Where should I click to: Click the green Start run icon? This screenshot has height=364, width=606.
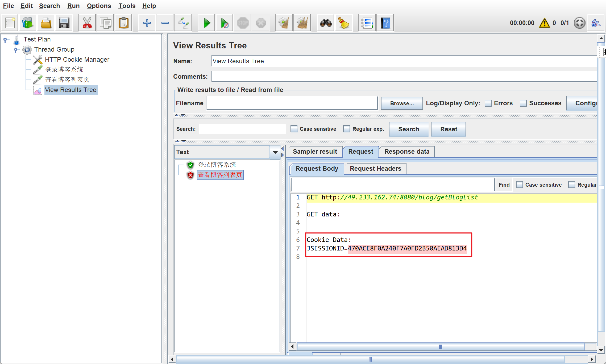206,23
